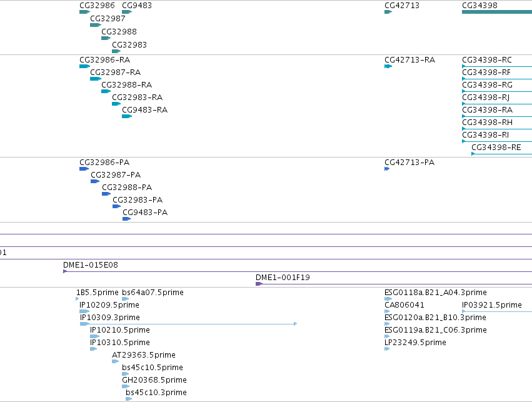Select EST 1B5.5prime

tap(78, 299)
